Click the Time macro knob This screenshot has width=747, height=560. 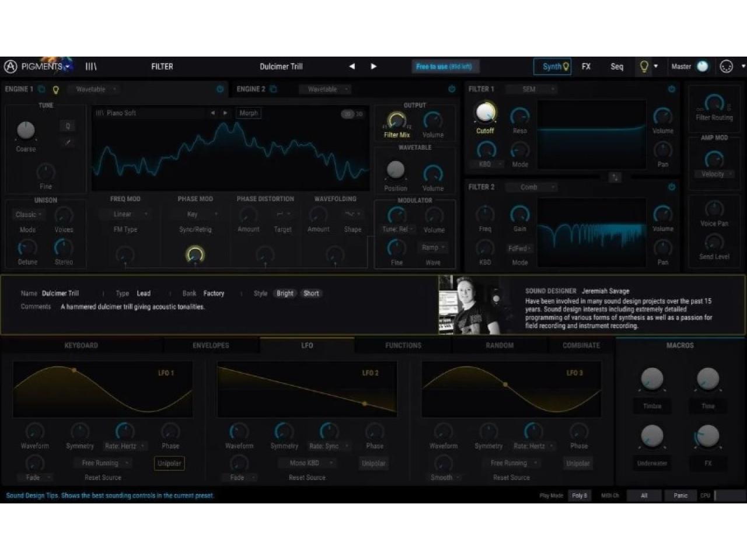[x=708, y=379]
